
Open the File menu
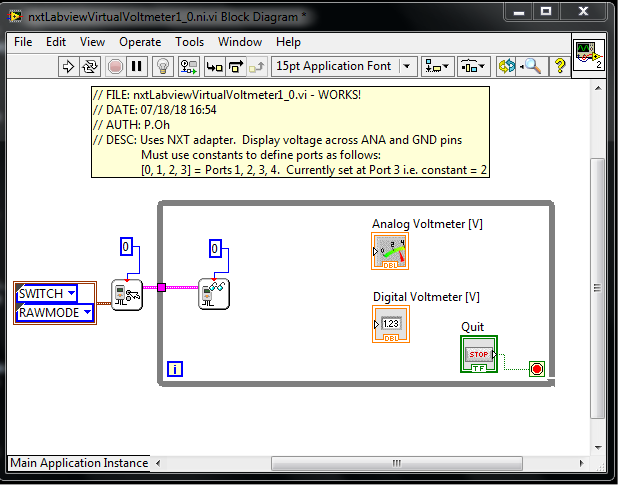point(23,42)
